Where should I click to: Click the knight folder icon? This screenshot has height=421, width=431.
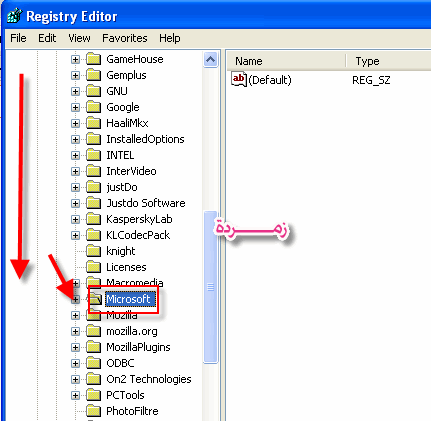point(93,251)
